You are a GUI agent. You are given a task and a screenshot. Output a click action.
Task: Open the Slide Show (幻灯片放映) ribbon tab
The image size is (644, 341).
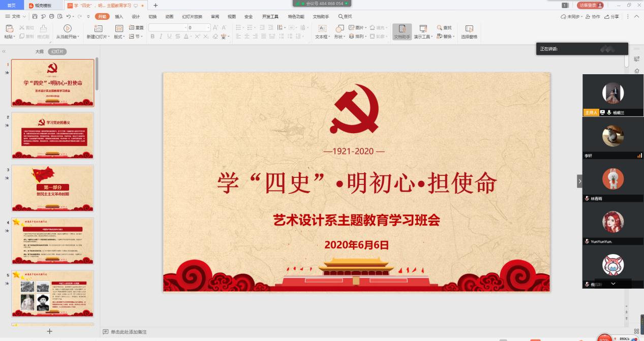coord(192,16)
